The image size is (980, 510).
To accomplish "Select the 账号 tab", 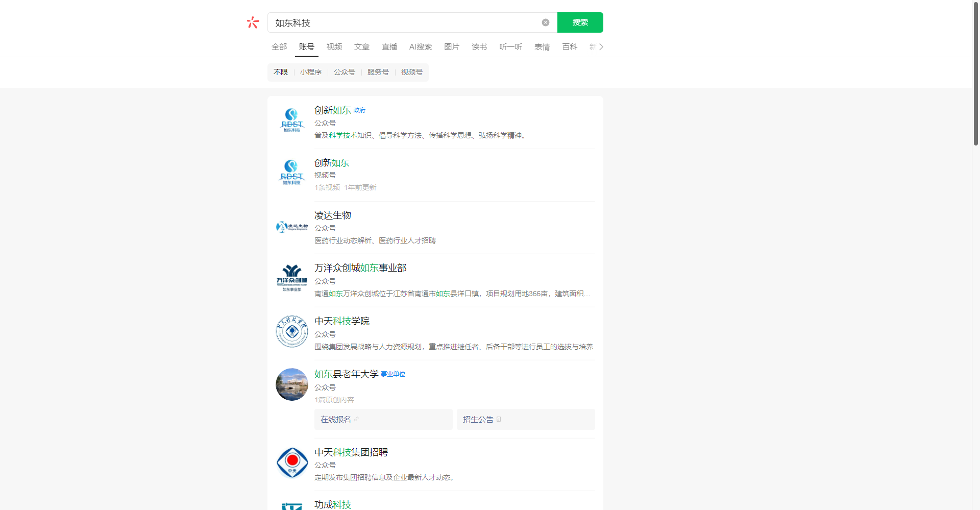I will click(x=307, y=46).
